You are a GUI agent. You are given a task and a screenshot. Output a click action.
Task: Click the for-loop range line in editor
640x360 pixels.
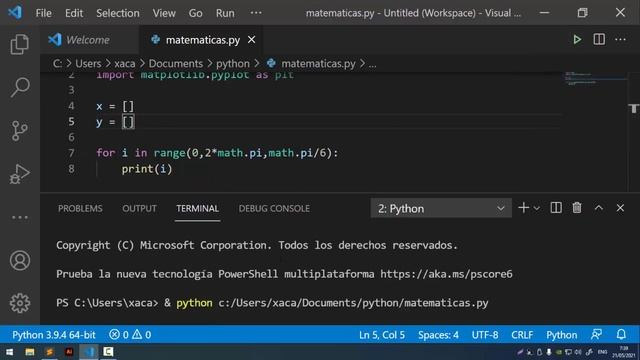[x=217, y=153]
